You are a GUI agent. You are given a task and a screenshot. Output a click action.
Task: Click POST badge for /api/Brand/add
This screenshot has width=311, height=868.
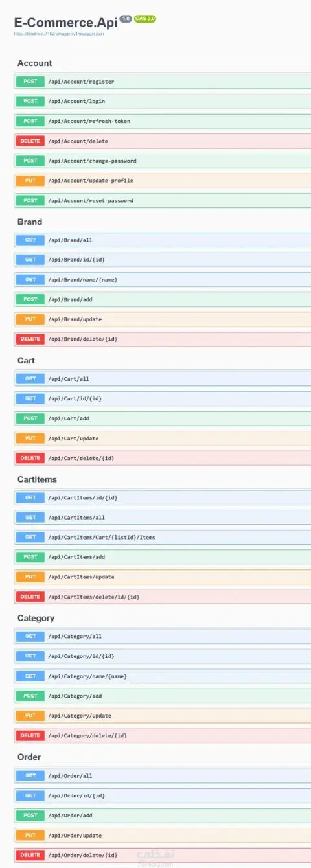[x=30, y=299]
